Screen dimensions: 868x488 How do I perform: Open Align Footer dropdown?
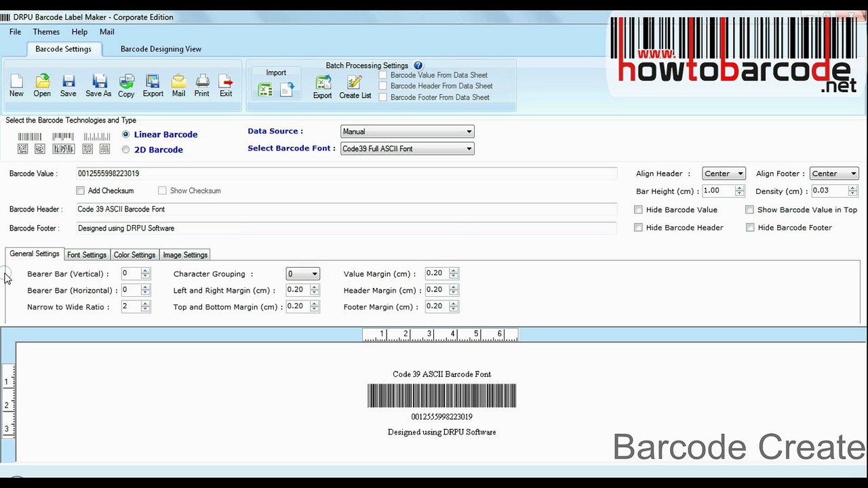point(834,174)
